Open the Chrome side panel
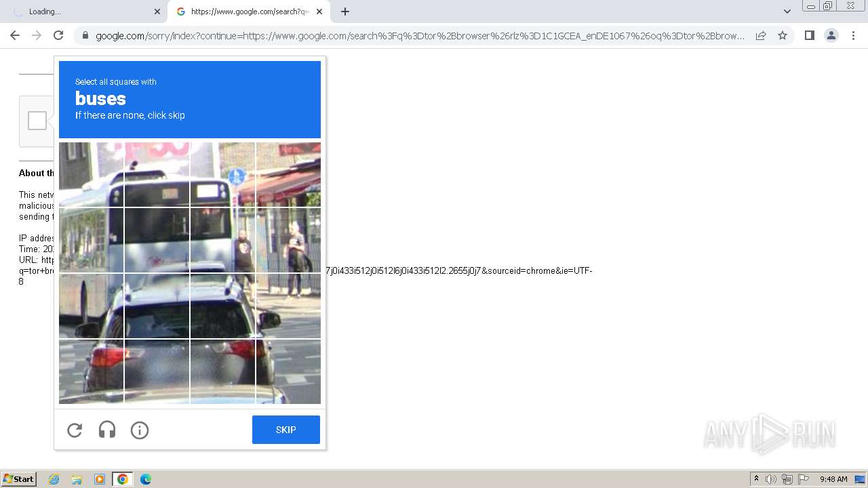 point(809,35)
